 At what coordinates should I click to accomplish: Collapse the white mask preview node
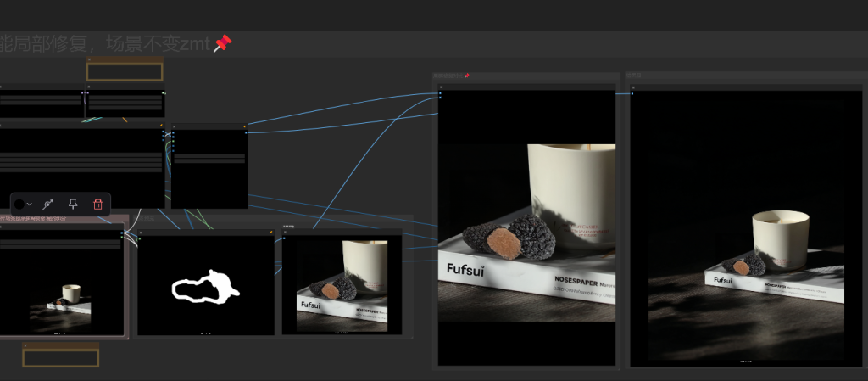(141, 232)
